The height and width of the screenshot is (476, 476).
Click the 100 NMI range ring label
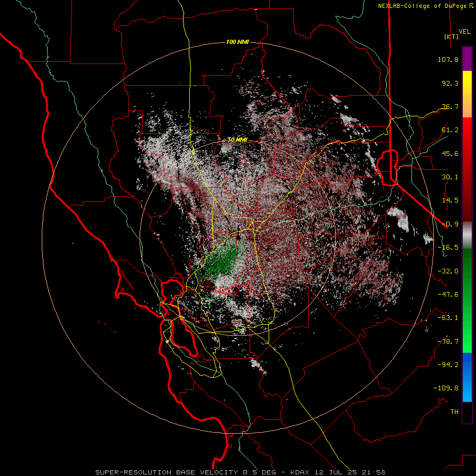point(237,42)
